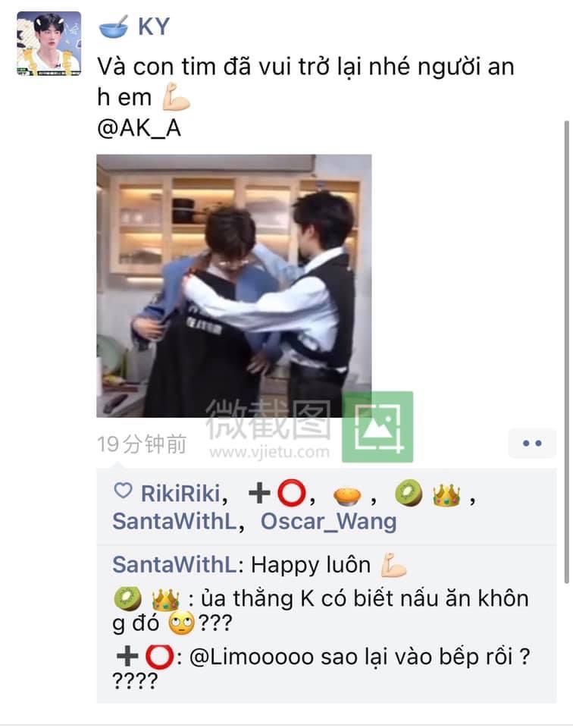Image resolution: width=573 pixels, height=728 pixels.
Task: Open SantaWithL in the likes list
Action: [x=174, y=522]
